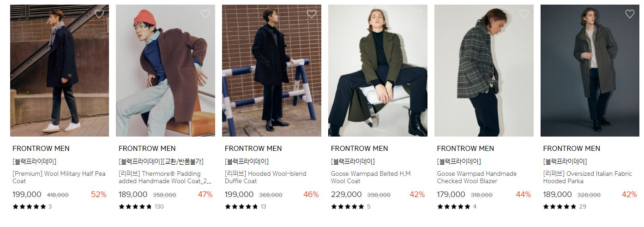The image size is (644, 227).
Task: Select the Hooded Wool-blend Duffle Coat title
Action: [265, 177]
